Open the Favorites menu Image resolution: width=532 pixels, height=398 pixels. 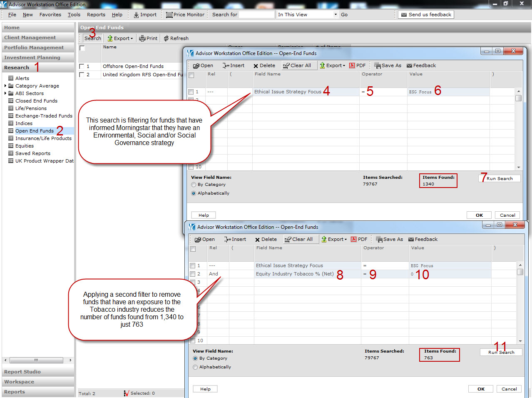50,15
